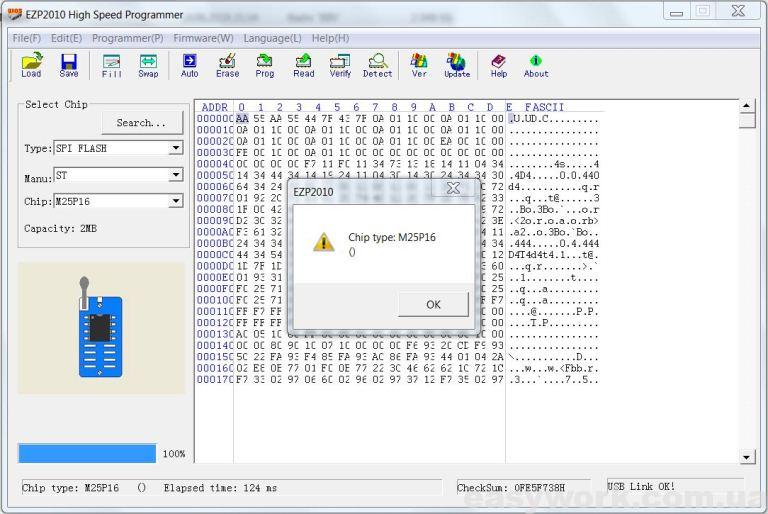Select the first hex byte AA
Viewport: 768px width, 514px height.
coord(242,119)
